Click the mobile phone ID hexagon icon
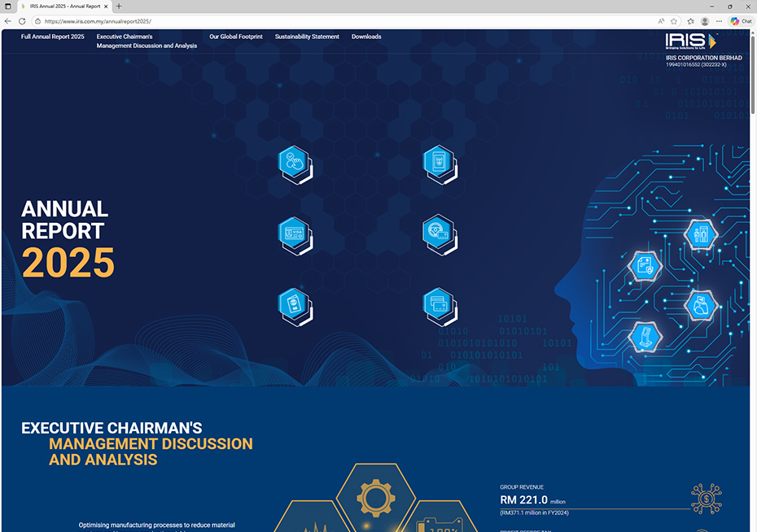The height and width of the screenshot is (532, 757). pos(438,162)
